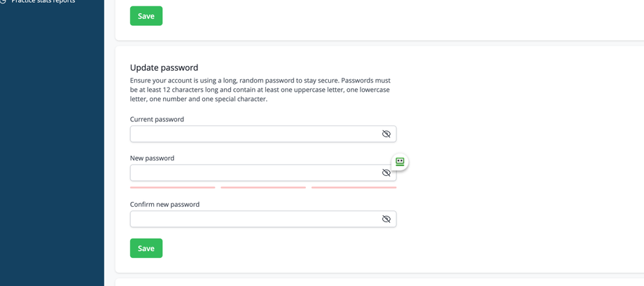
Task: Click the New password label text
Action: (152, 158)
